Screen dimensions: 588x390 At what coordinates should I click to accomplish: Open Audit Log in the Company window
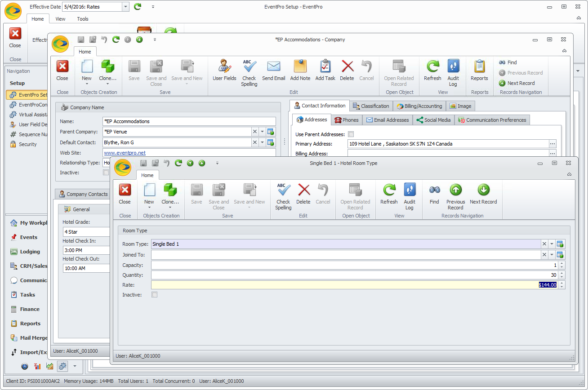coord(453,73)
